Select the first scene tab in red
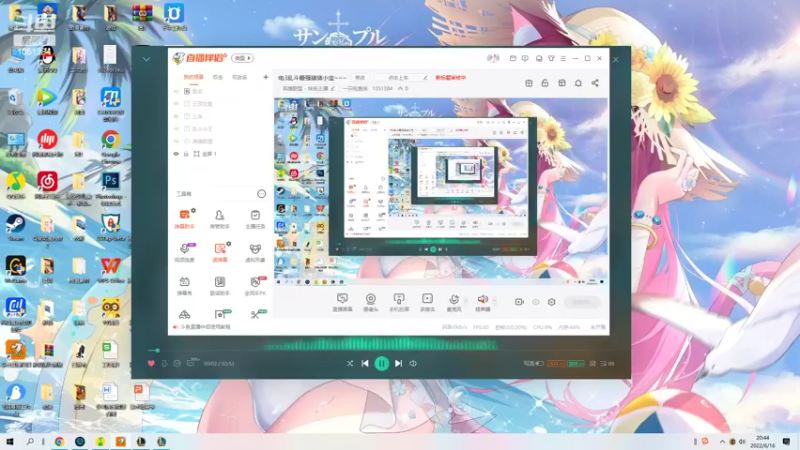 (193, 77)
